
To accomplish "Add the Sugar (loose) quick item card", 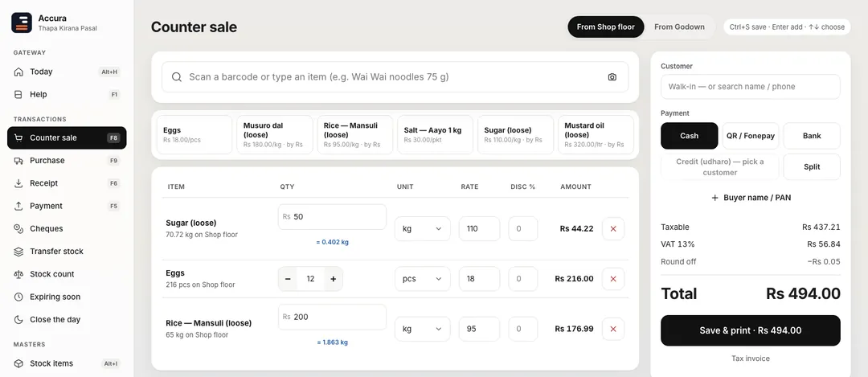I will (515, 134).
